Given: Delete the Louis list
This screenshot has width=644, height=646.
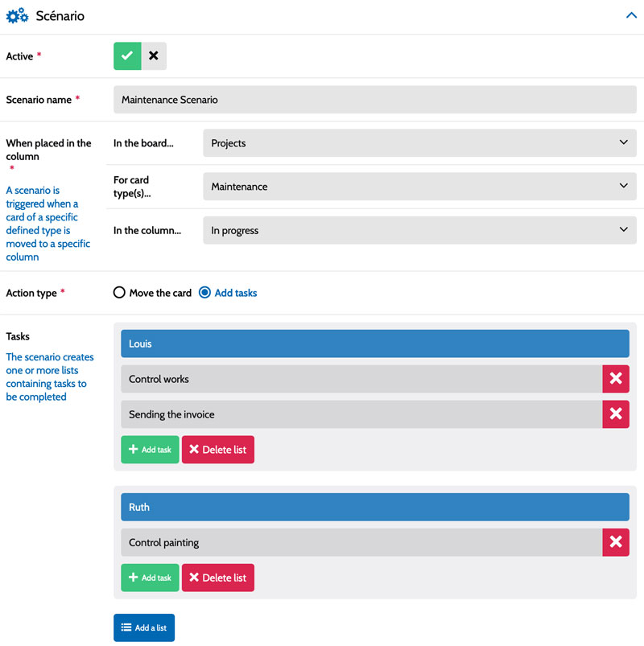Looking at the screenshot, I should [x=217, y=450].
